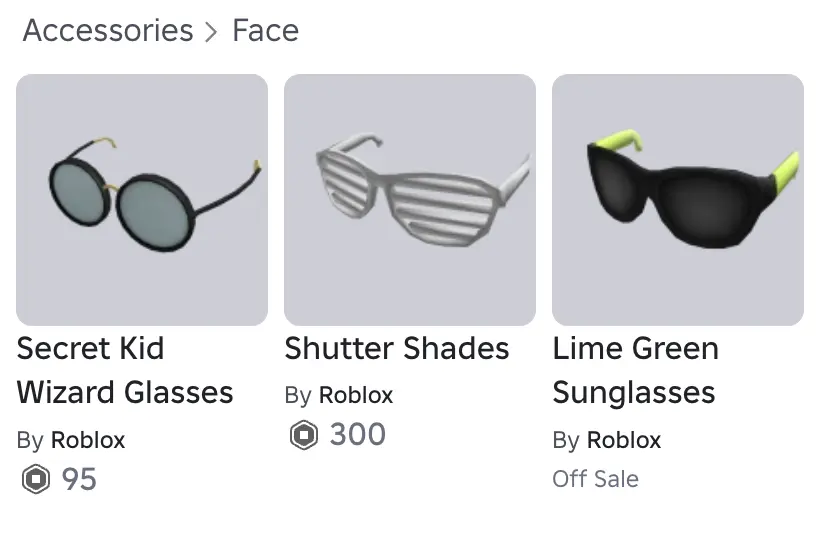836x538 pixels.
Task: Select the Face breadcrumb category
Action: coord(265,31)
